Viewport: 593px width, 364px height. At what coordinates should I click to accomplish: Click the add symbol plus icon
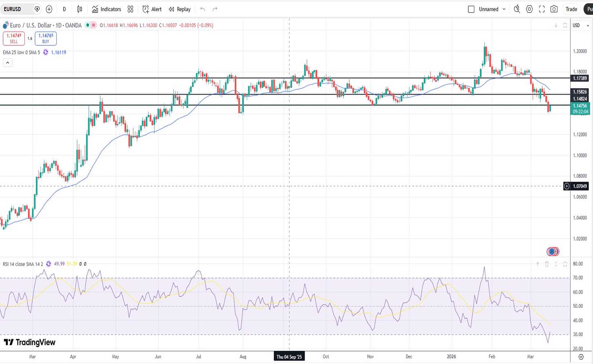coord(49,9)
